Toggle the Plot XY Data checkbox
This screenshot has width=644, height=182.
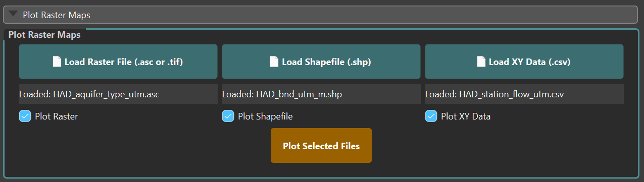431,116
